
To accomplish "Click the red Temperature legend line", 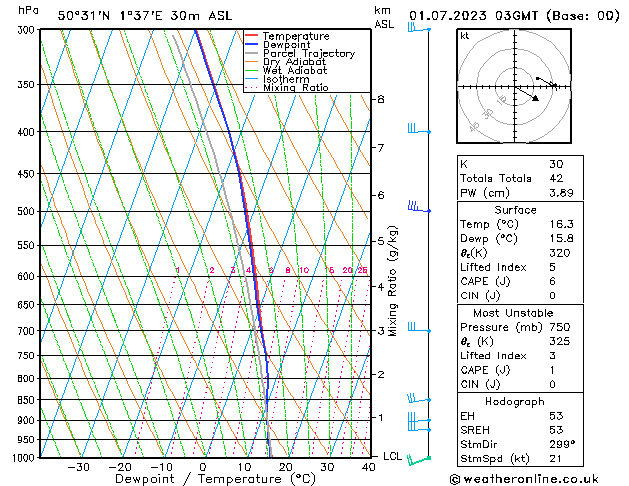I will tap(251, 36).
